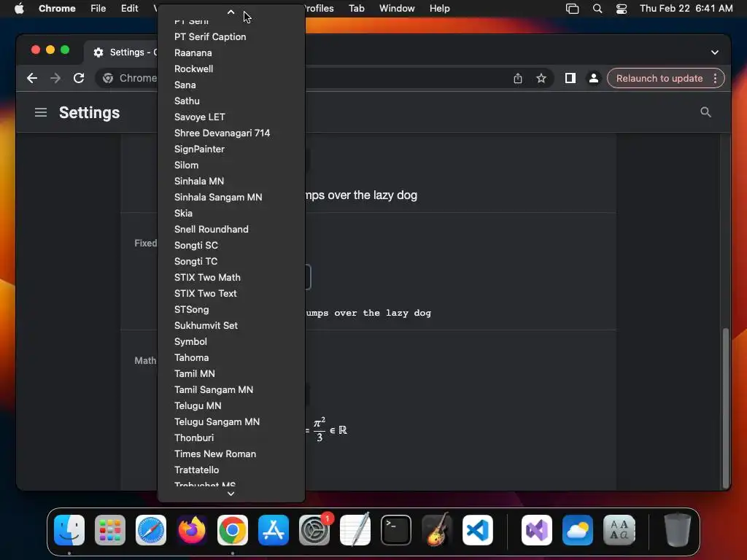Launch Firefox from the dock
Viewport: 747px width, 560px height.
coord(192,530)
